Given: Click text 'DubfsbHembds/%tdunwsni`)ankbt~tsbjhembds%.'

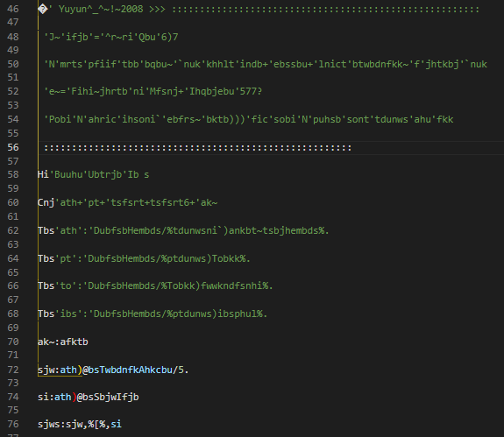Looking at the screenshot, I should tap(211, 230).
